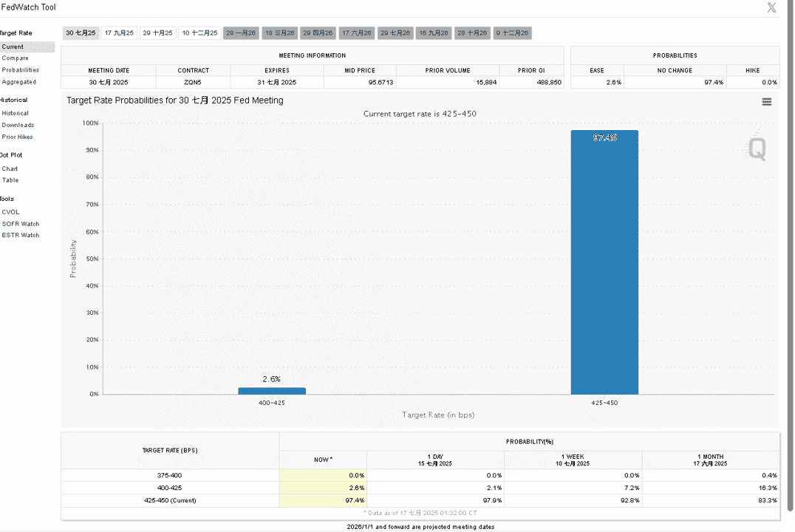The height and width of the screenshot is (532, 795).
Task: Select the 30 七月25 meeting tab
Action: [x=81, y=33]
